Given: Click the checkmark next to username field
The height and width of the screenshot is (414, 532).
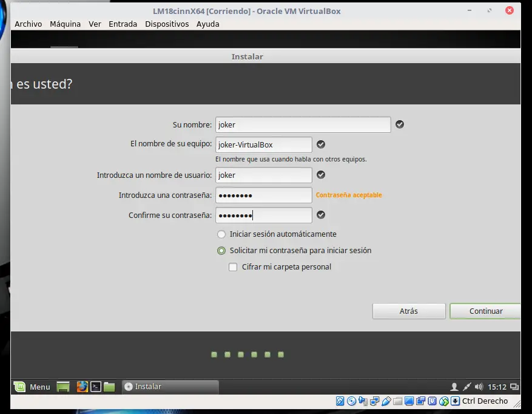Looking at the screenshot, I should pos(321,175).
